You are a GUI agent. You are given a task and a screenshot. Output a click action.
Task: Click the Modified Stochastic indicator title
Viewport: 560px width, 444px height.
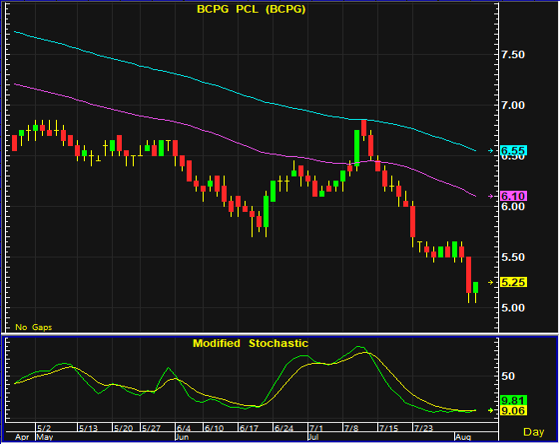pyautogui.click(x=250, y=343)
